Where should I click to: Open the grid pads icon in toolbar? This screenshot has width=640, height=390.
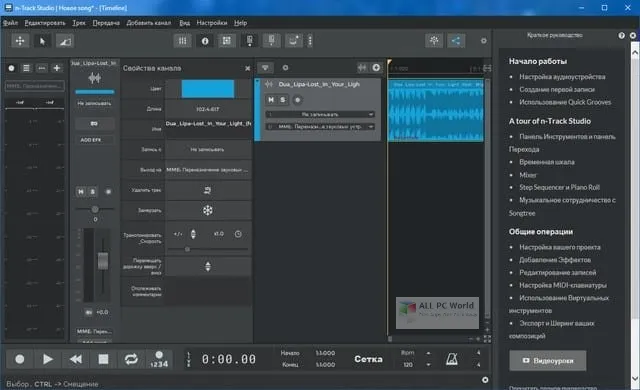point(227,41)
